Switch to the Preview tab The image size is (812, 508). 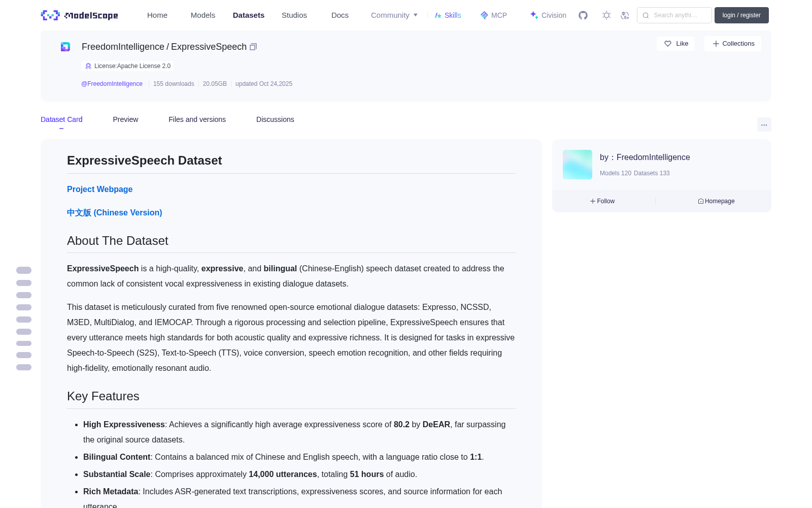(x=125, y=119)
